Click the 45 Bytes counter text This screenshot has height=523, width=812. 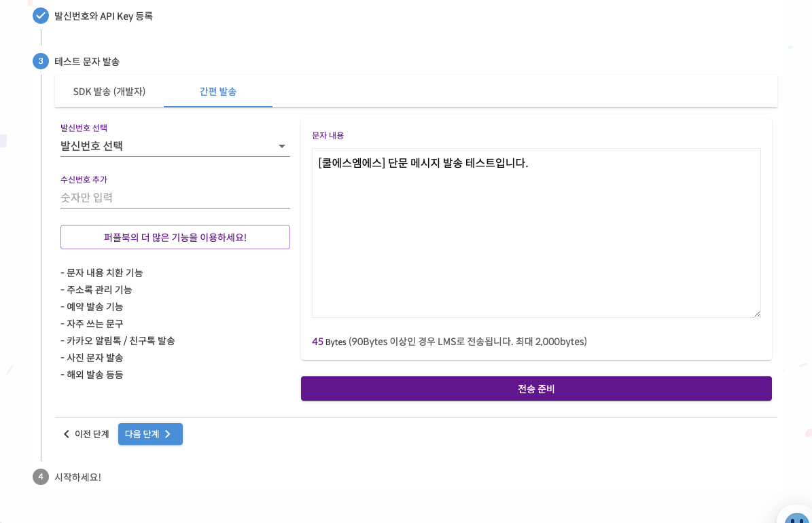(x=329, y=342)
